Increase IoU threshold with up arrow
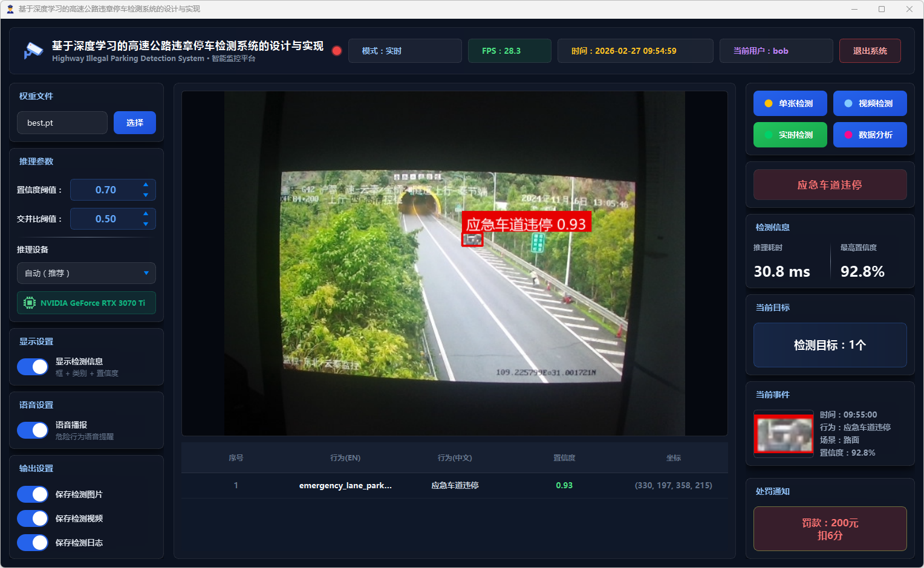Screen dimensions: 924x568 pyautogui.click(x=146, y=213)
